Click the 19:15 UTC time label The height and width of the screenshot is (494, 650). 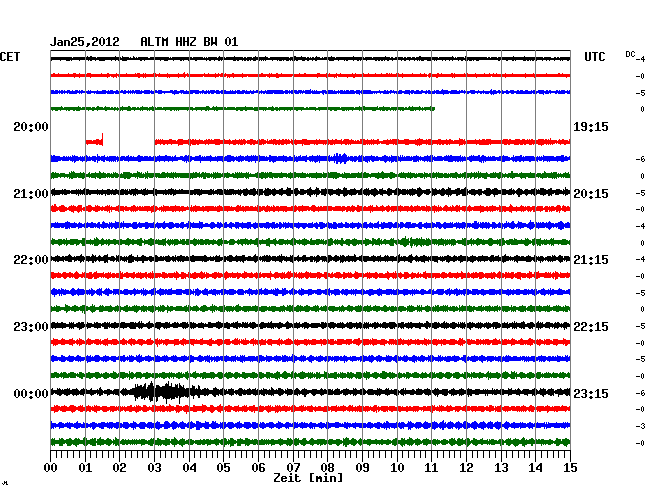[x=591, y=127]
